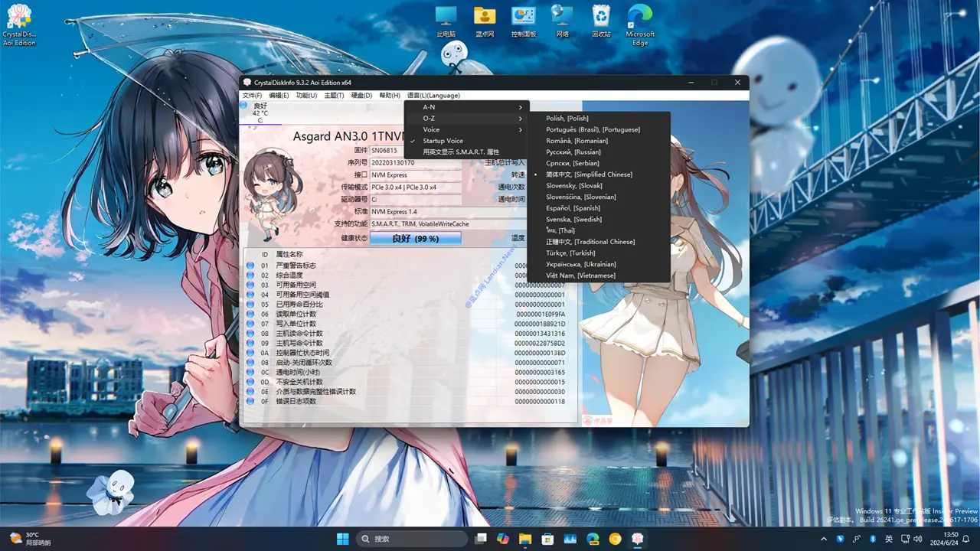Expand the Voice submenu

[466, 129]
